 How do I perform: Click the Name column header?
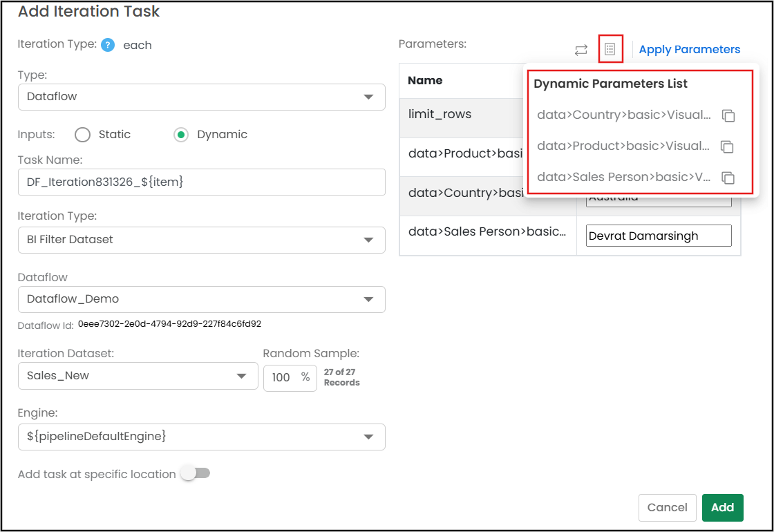pos(425,80)
